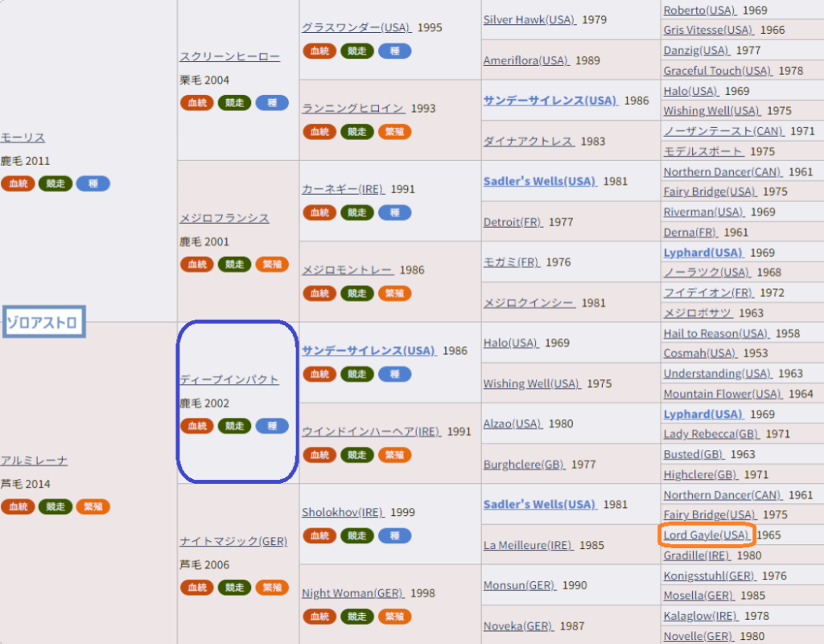Open La Meilleure(IRE) link
Image resolution: width=824 pixels, height=644 pixels.
click(528, 545)
